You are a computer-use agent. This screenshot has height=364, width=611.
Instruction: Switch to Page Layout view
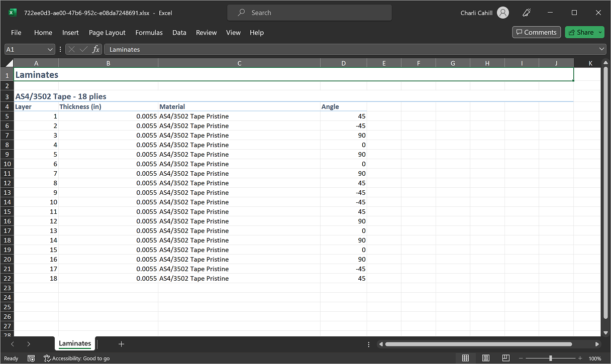coord(486,358)
